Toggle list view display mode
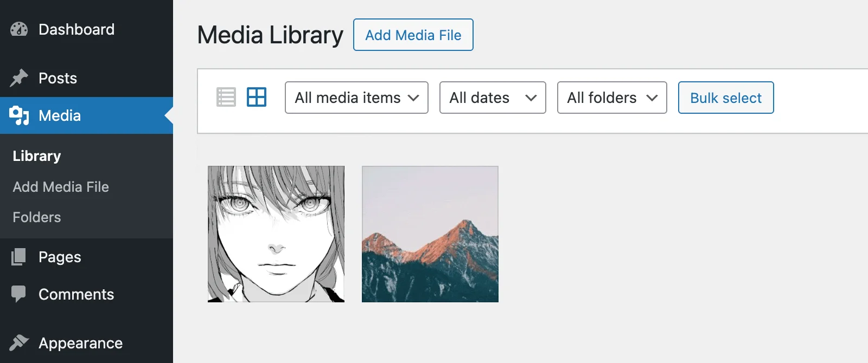The height and width of the screenshot is (363, 868). click(x=226, y=98)
